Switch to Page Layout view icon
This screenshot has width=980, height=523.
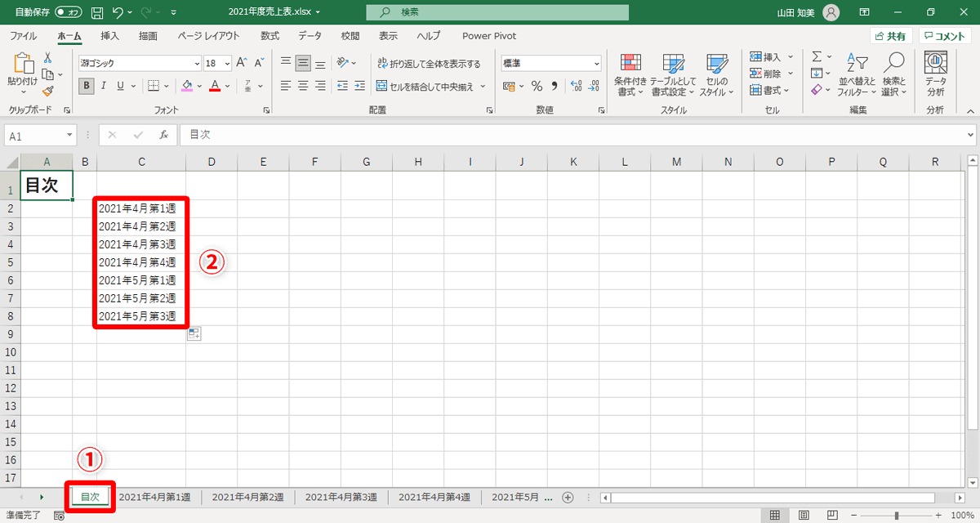pos(802,515)
